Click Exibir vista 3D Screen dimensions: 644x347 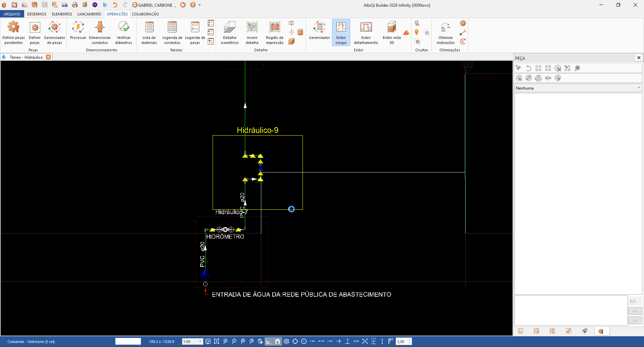coord(391,32)
